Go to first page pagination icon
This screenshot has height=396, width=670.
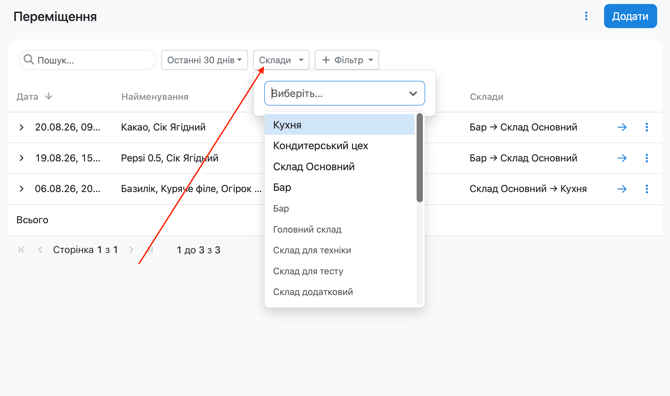click(21, 250)
